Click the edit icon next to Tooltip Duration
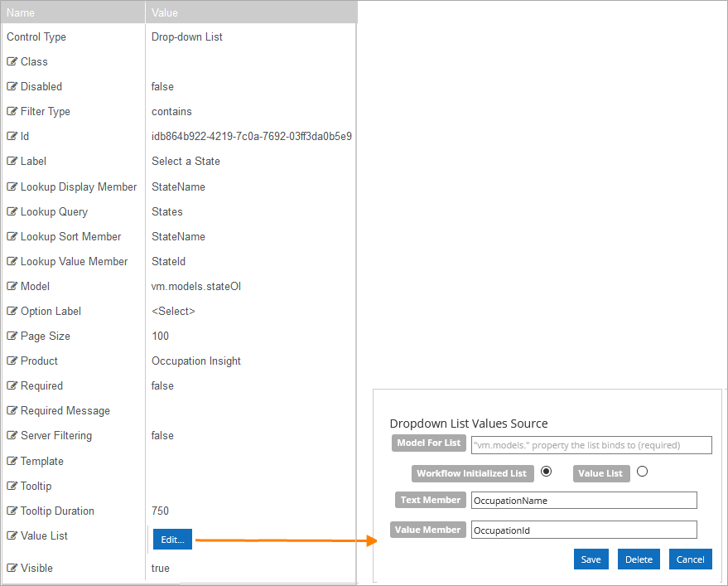The height and width of the screenshot is (586, 728). point(12,511)
